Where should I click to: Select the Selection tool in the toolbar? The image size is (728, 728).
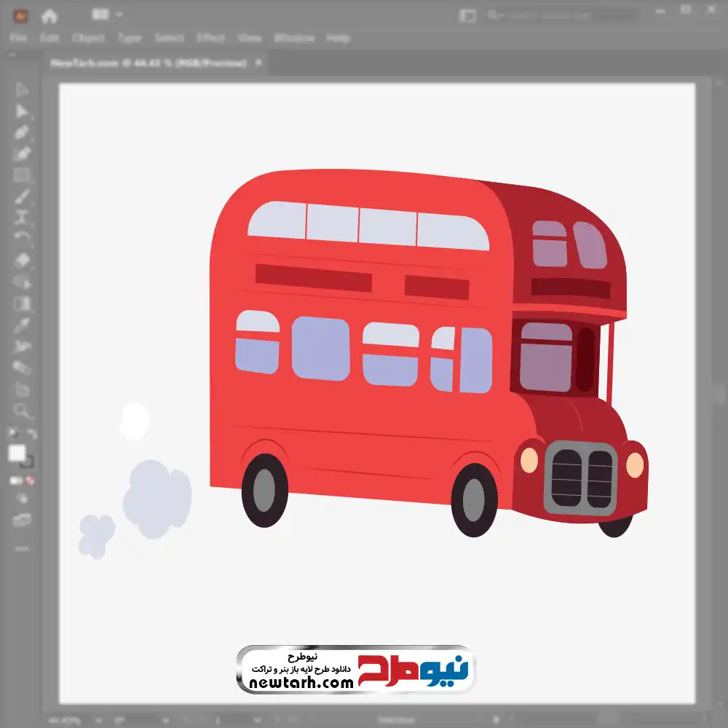tap(22, 90)
